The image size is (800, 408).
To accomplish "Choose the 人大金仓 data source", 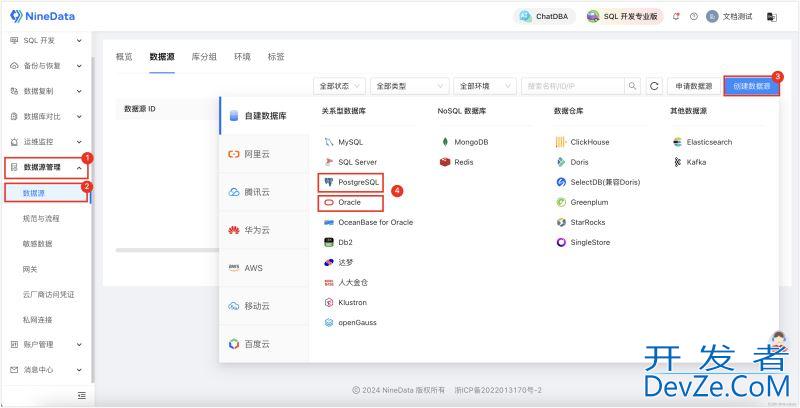I will click(x=346, y=283).
